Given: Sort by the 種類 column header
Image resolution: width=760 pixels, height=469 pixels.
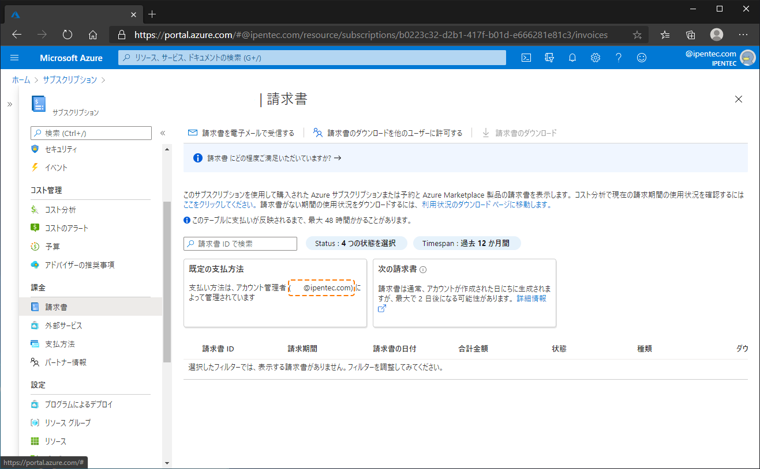Looking at the screenshot, I should coord(644,348).
